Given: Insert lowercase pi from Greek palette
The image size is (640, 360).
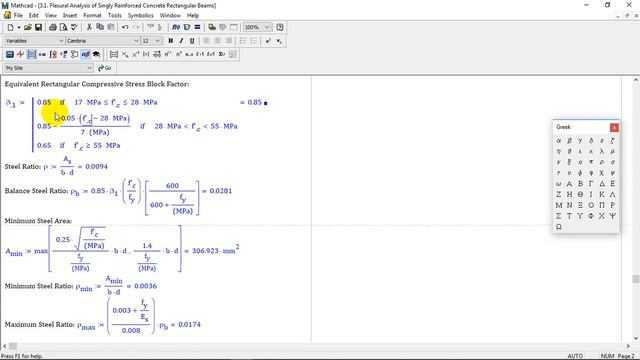Looking at the screenshot, I should click(x=591, y=162).
